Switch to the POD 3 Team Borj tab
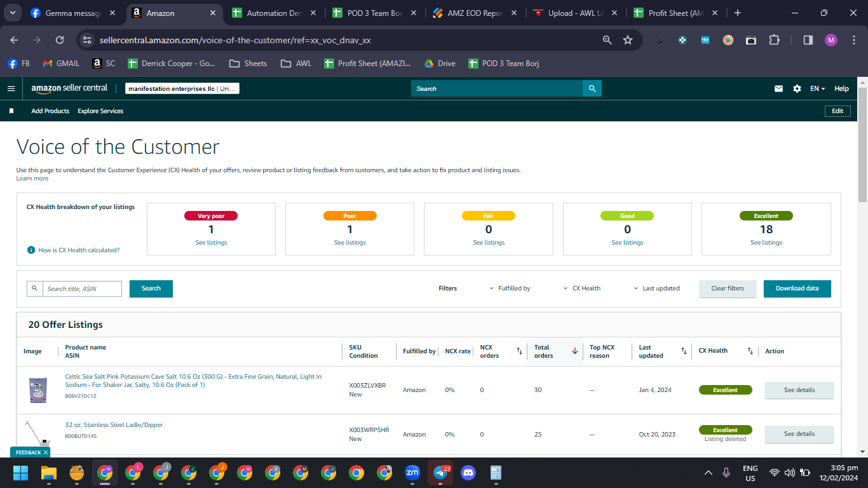The image size is (868, 488). point(374,13)
